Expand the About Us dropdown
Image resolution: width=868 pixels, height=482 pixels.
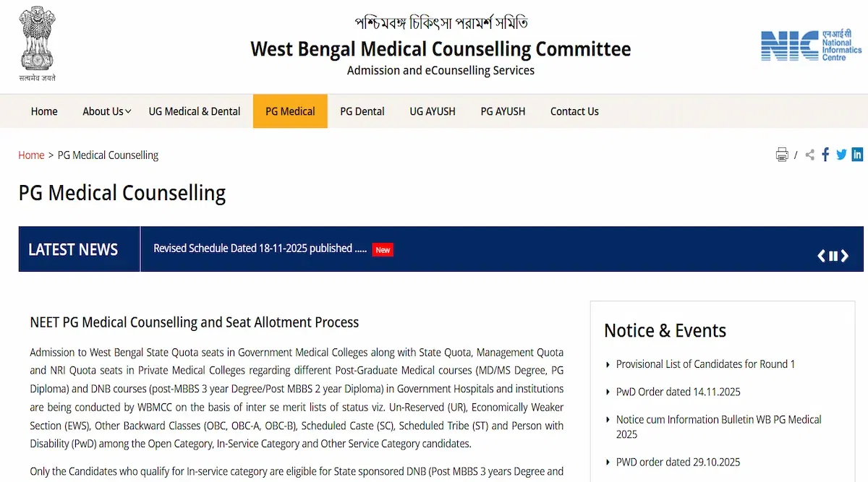[105, 111]
